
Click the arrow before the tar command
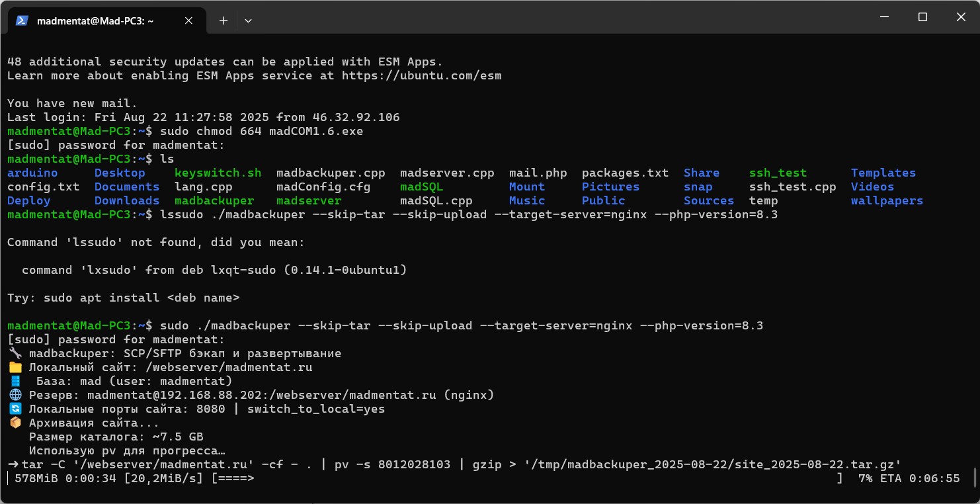[13, 464]
